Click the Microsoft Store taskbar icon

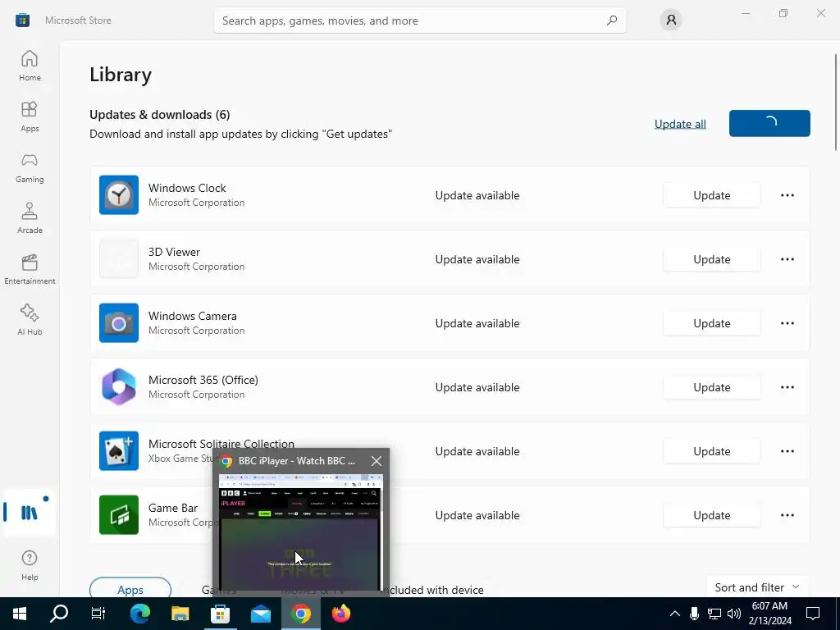[220, 614]
